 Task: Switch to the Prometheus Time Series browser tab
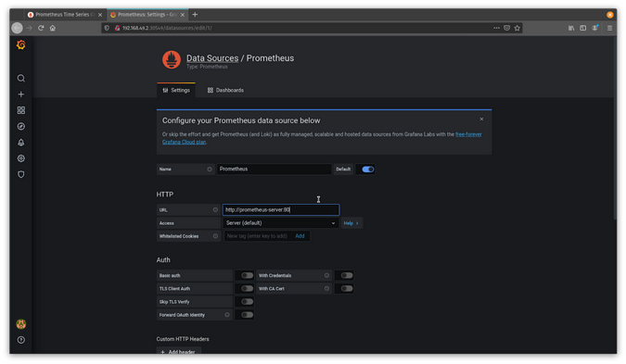tap(64, 14)
